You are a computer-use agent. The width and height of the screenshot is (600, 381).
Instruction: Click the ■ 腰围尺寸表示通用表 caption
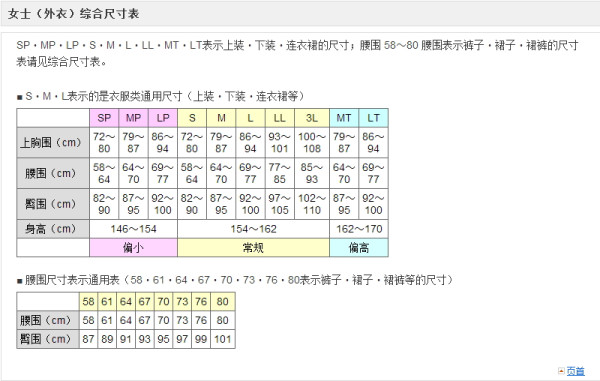coord(235,280)
